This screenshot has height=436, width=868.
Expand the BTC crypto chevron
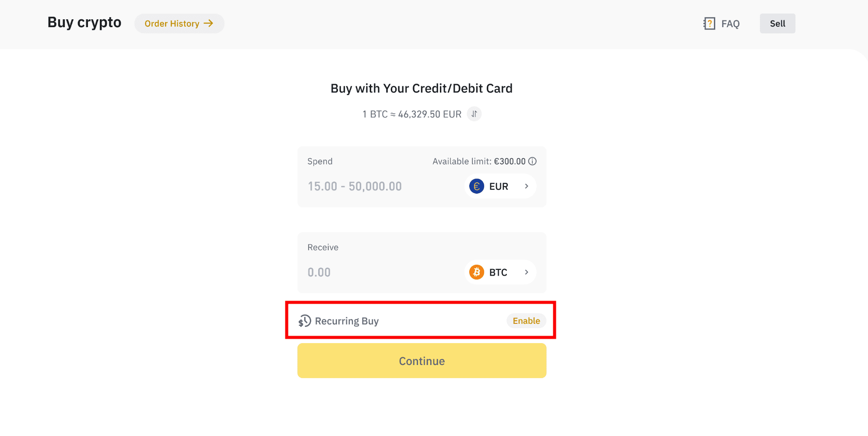point(527,272)
